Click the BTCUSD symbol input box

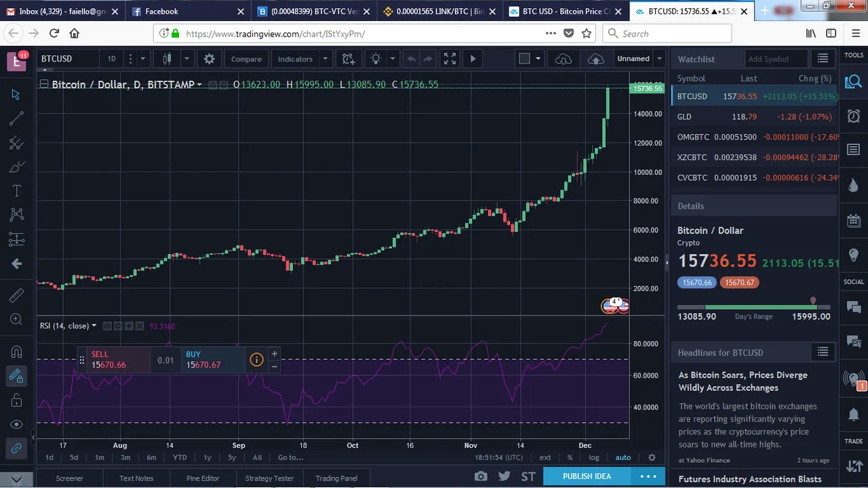(x=68, y=59)
